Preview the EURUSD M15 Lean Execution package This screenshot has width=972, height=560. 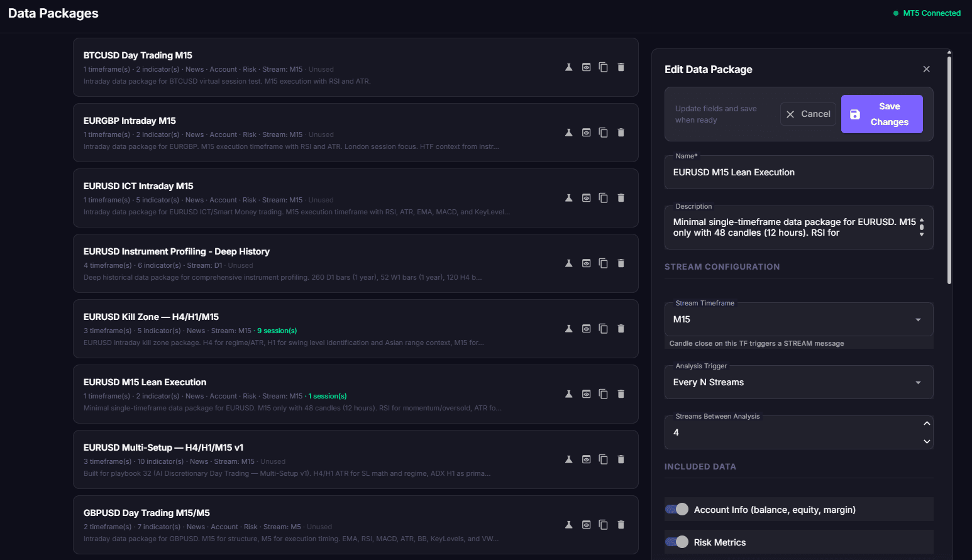click(586, 394)
